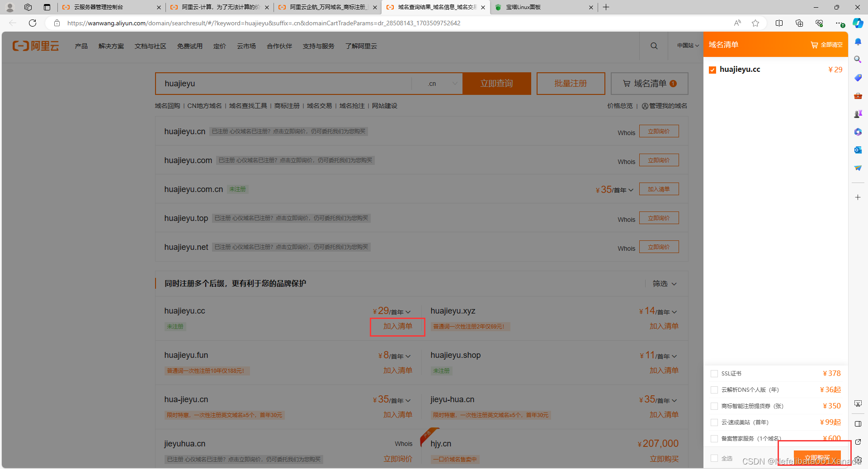Click the huajieyu domain search field

click(283, 84)
